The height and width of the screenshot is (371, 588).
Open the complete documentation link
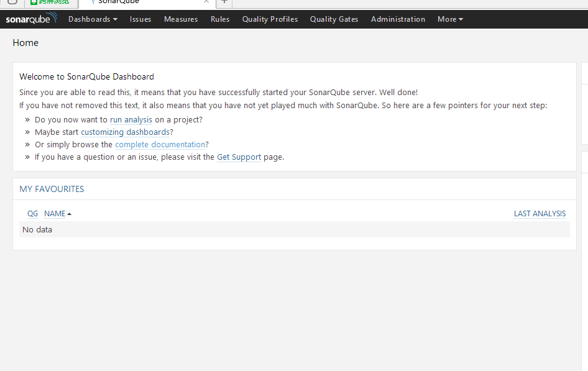click(160, 144)
